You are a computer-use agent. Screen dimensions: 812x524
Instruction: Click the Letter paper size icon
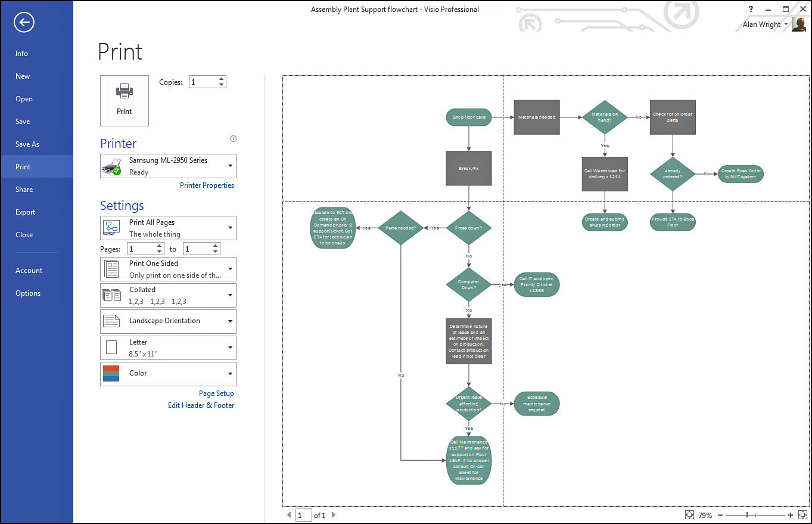tap(111, 348)
